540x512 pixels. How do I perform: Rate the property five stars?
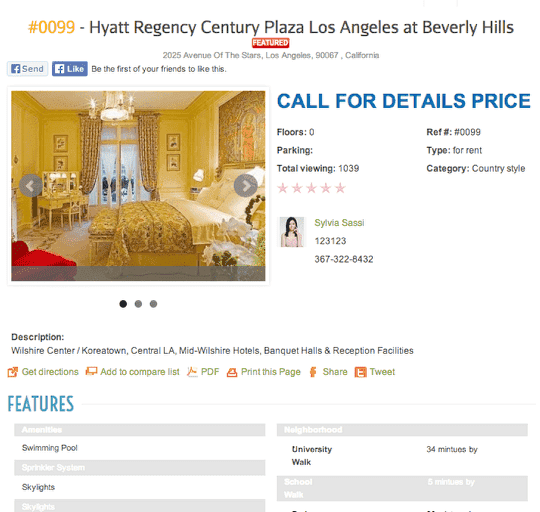click(x=340, y=188)
